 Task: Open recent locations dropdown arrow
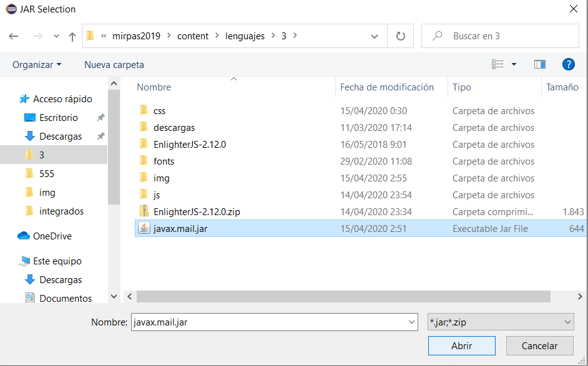click(x=56, y=36)
